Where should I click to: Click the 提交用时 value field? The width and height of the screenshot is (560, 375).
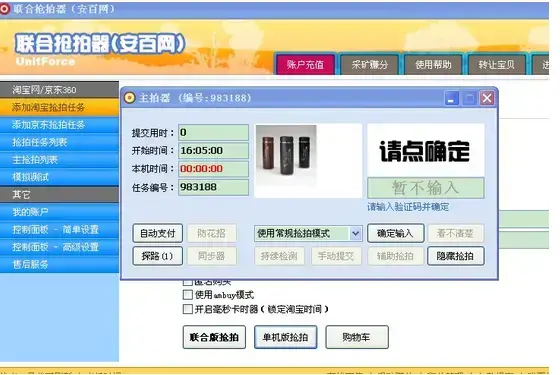point(214,132)
